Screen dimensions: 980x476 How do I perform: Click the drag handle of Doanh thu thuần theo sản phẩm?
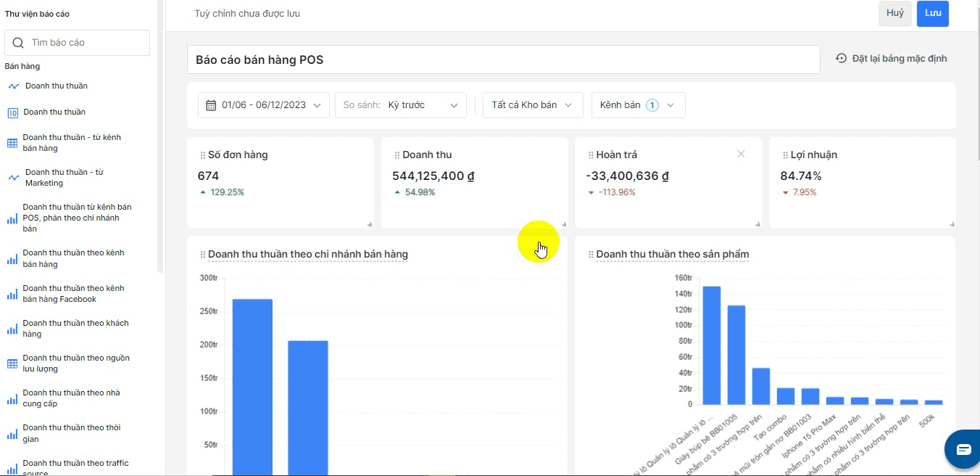591,255
